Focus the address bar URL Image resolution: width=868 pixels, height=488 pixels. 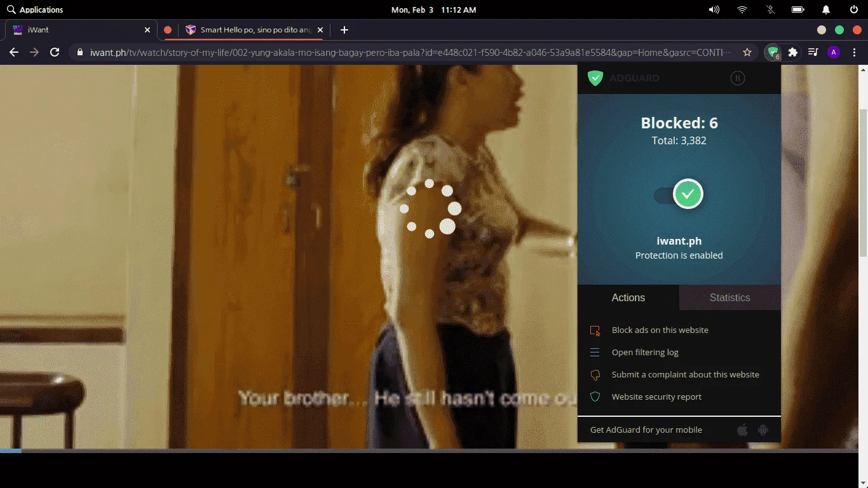pos(410,52)
